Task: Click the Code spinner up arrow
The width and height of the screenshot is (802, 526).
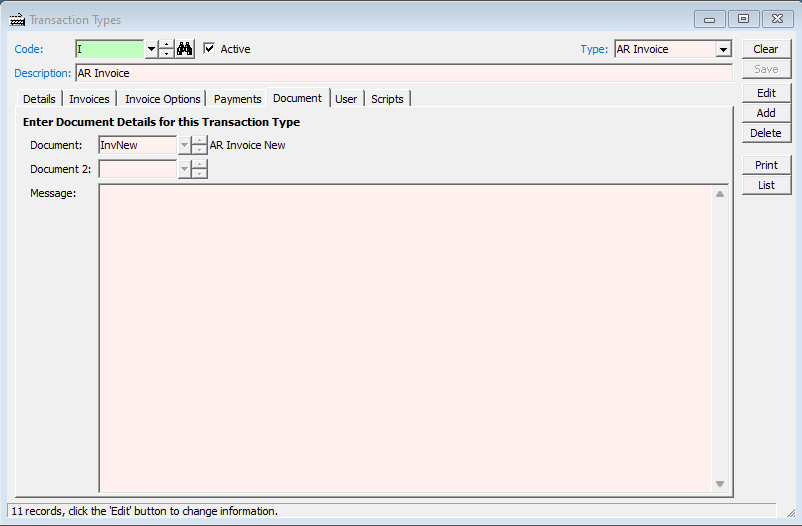Action: point(166,45)
